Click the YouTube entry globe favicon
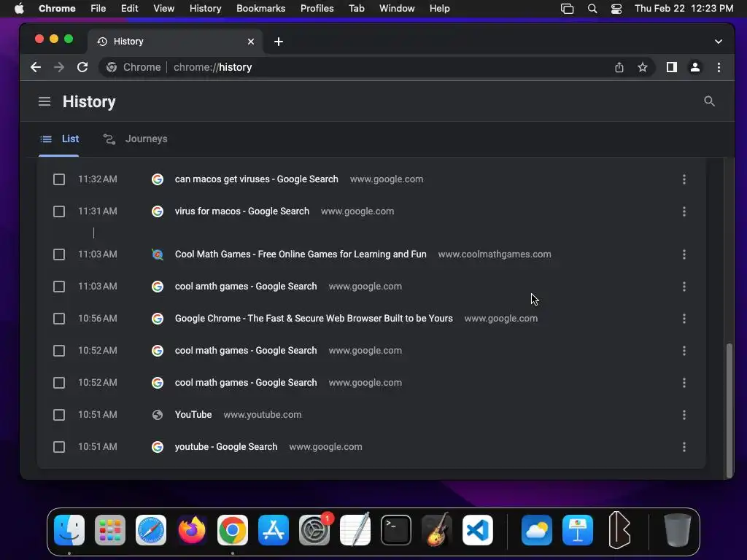Image resolution: width=747 pixels, height=560 pixels. click(158, 415)
